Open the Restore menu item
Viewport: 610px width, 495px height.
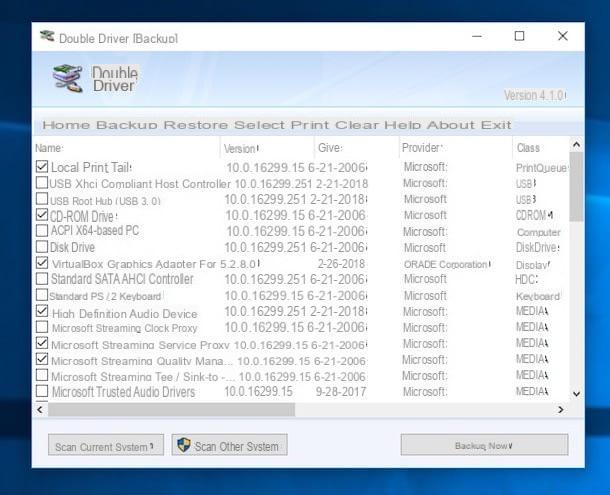click(x=196, y=125)
